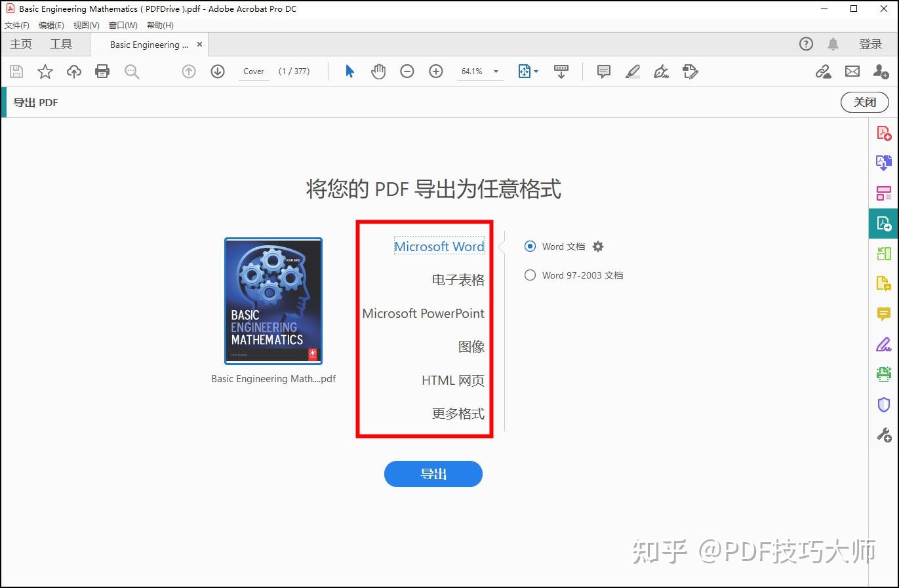Open Organize Pages in right sidebar
Viewport: 899px width, 588px height.
click(x=884, y=193)
